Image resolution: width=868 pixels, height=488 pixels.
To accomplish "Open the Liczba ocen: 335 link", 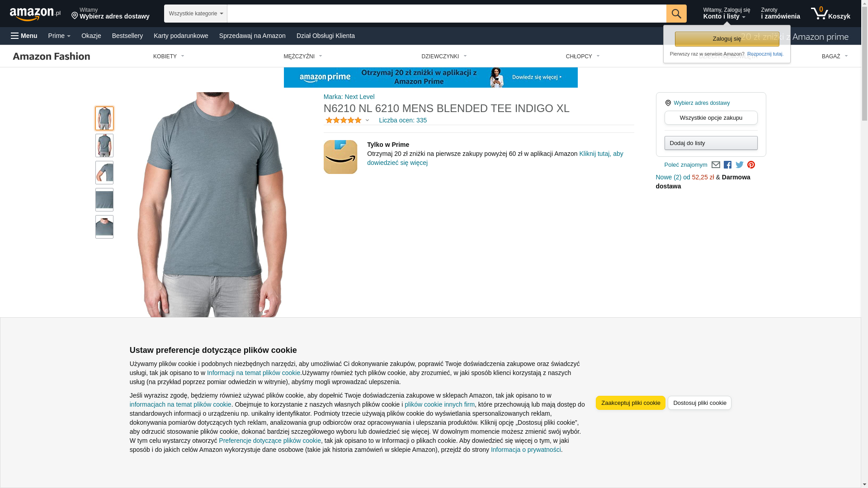I will tap(403, 120).
